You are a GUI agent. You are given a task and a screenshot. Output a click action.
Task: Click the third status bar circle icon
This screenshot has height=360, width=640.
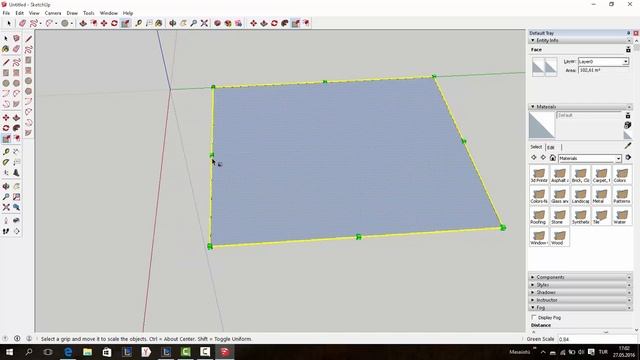click(29, 339)
